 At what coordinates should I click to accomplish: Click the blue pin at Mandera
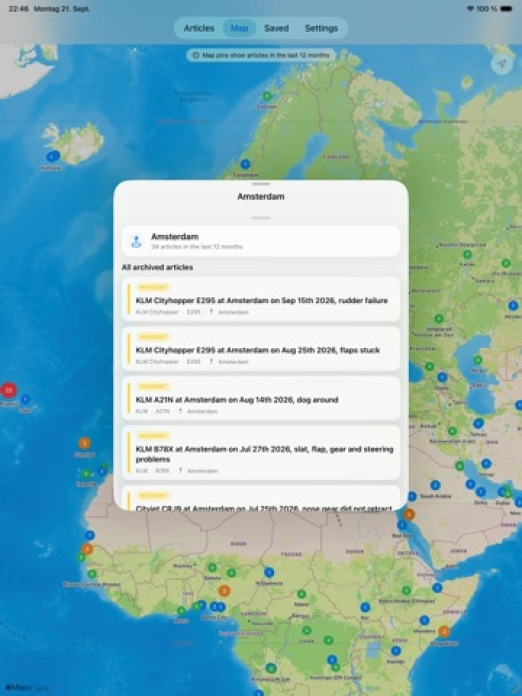424,620
